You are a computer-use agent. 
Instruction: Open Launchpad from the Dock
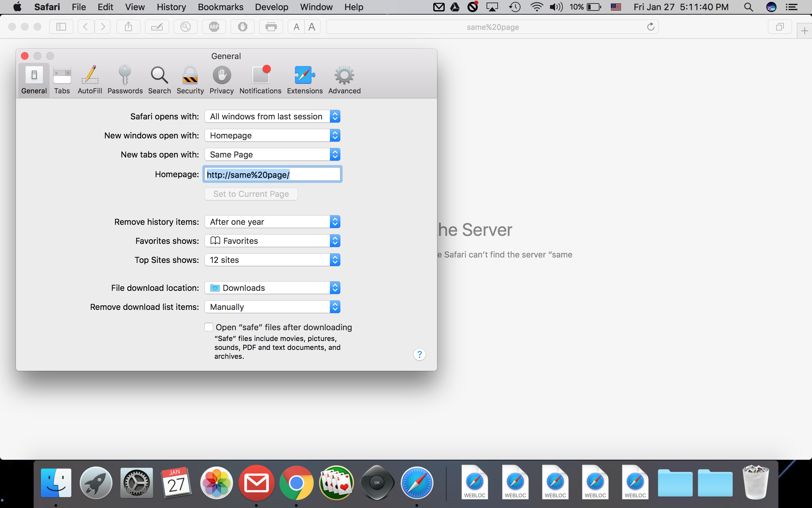[x=96, y=483]
